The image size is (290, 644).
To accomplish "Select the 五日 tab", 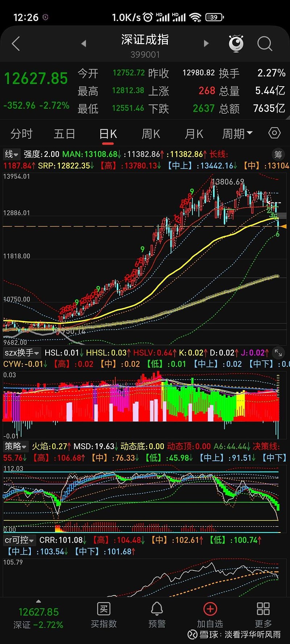I will tap(64, 134).
